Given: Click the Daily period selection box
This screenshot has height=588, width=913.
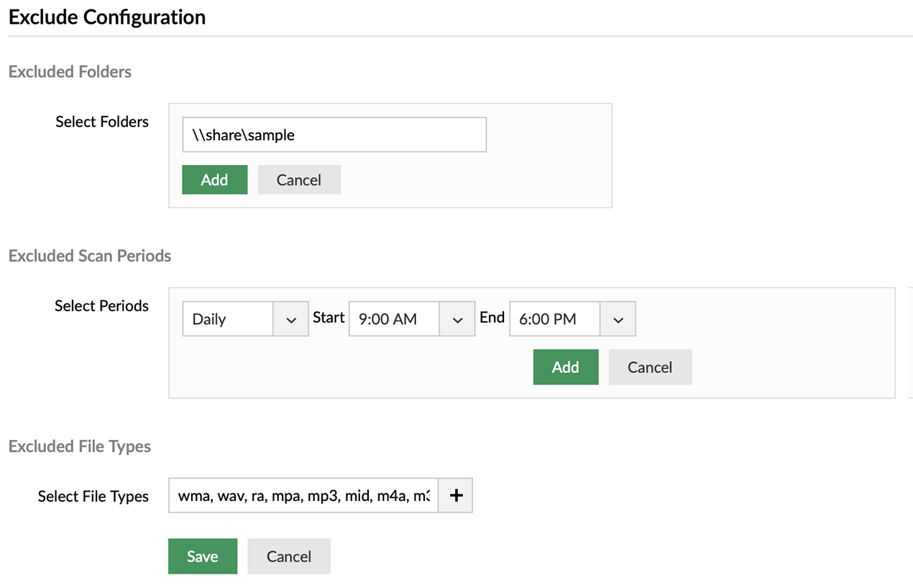Looking at the screenshot, I should point(228,319).
